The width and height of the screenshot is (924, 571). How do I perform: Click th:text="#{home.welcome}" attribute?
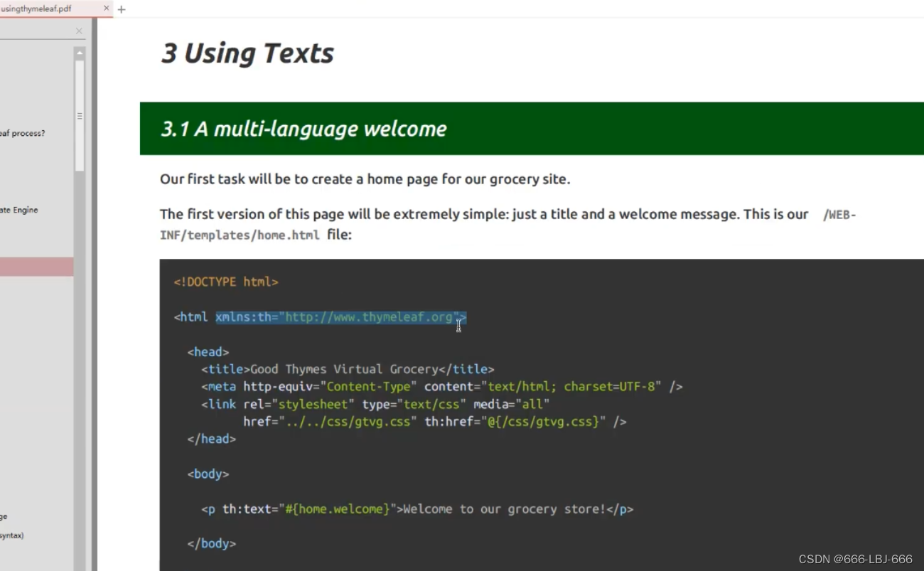309,509
